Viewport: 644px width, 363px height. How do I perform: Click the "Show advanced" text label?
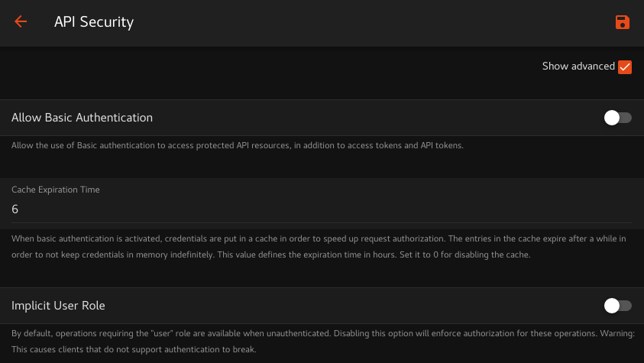pos(578,66)
